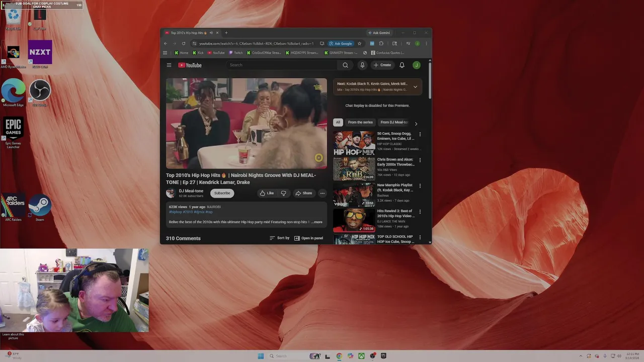This screenshot has width=644, height=362.
Task: Expand the video description with ...more
Action: coord(317,222)
